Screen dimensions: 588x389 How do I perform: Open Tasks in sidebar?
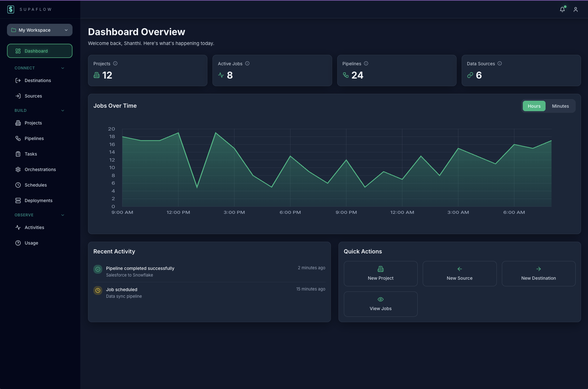click(40, 154)
